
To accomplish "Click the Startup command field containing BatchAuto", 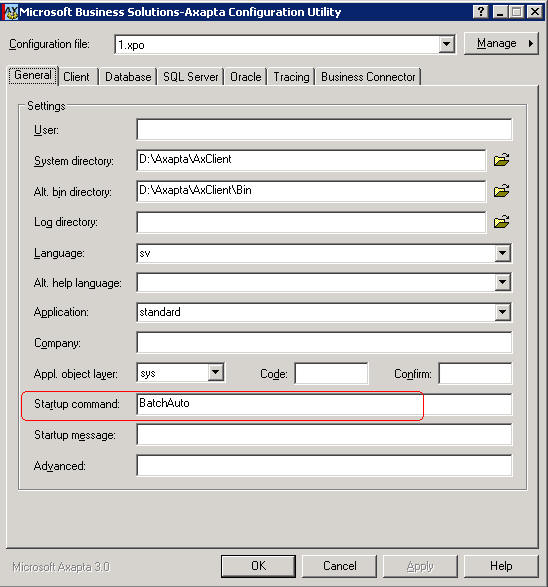I will coord(324,404).
